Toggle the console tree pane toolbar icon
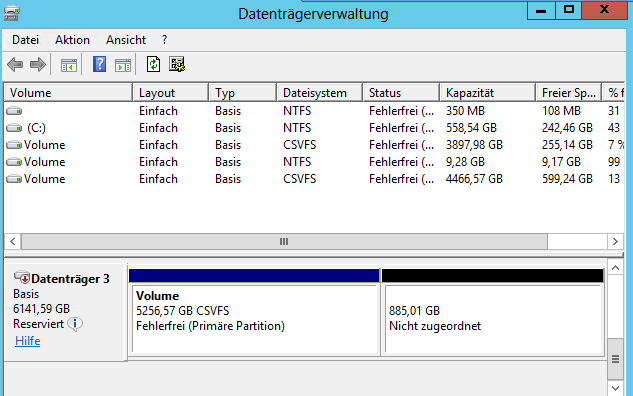Image resolution: width=633 pixels, height=396 pixels. coord(69,65)
